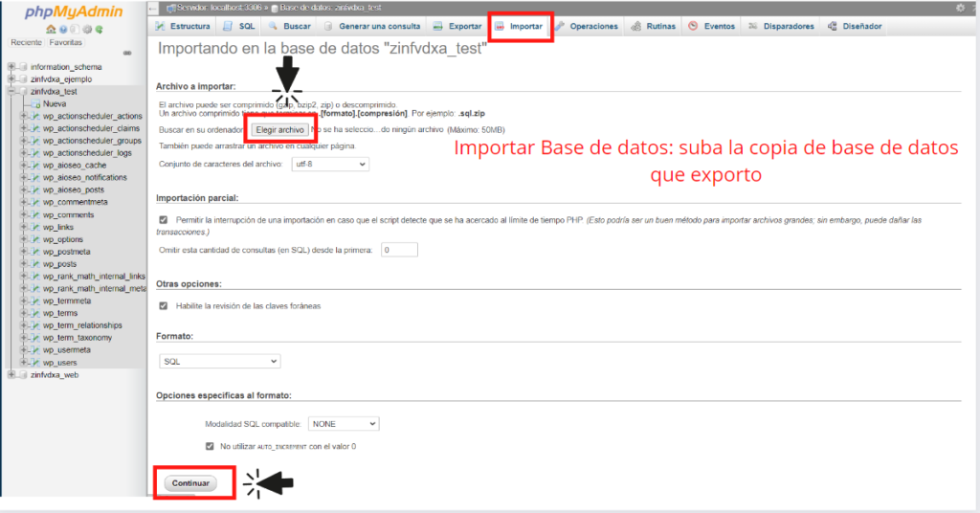Viewport: 980px width, 513px height.
Task: Toggle foreign key check checkbox
Action: [x=164, y=306]
